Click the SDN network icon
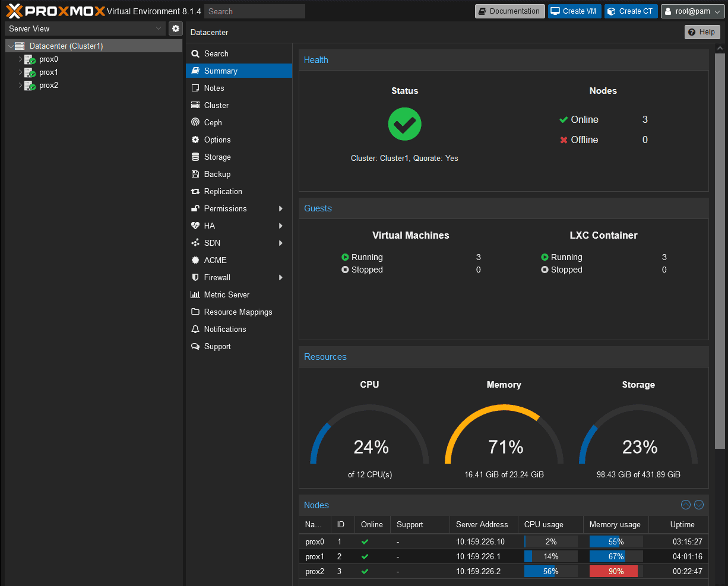728x586 pixels. (195, 243)
